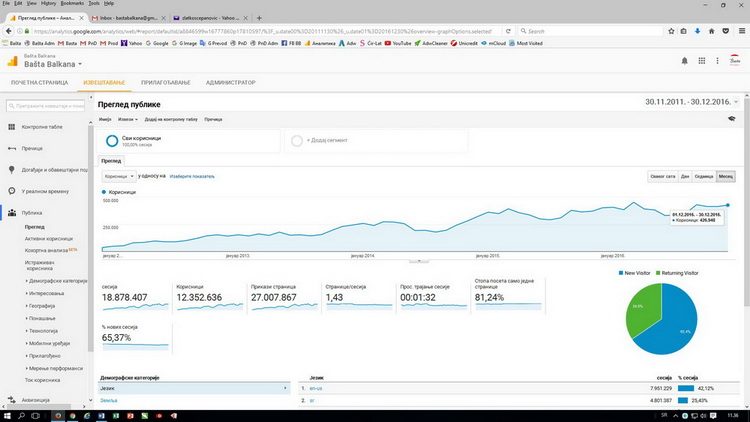Click the Пречице shortcuts icon in sidebar

(11, 148)
